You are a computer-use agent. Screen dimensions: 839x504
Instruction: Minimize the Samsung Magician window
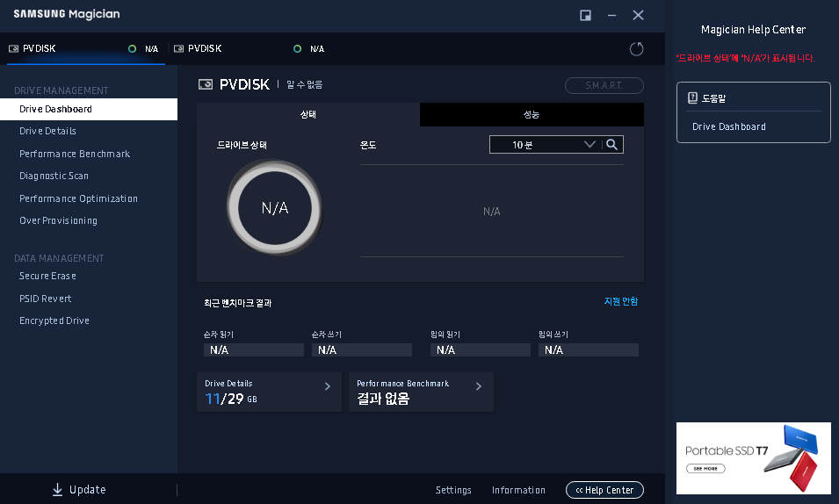coord(611,16)
